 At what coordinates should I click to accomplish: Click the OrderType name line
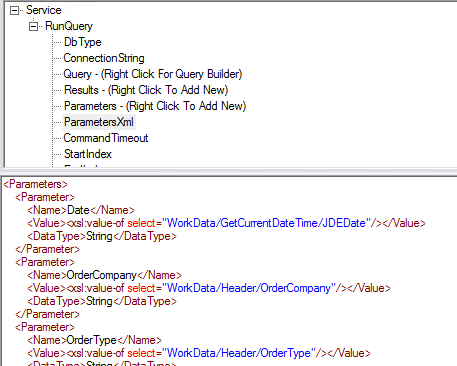click(x=94, y=340)
